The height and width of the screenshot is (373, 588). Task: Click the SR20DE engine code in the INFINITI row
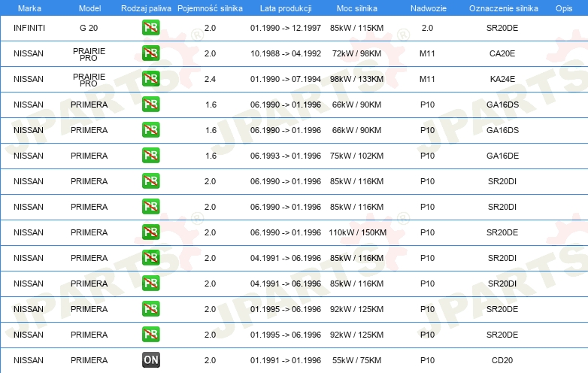tap(502, 28)
